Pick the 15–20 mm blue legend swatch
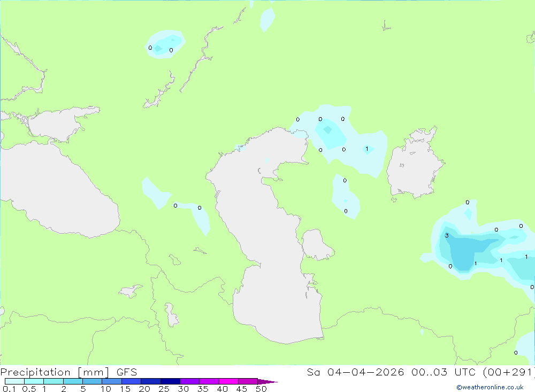The width and height of the screenshot is (535, 392). (132, 381)
